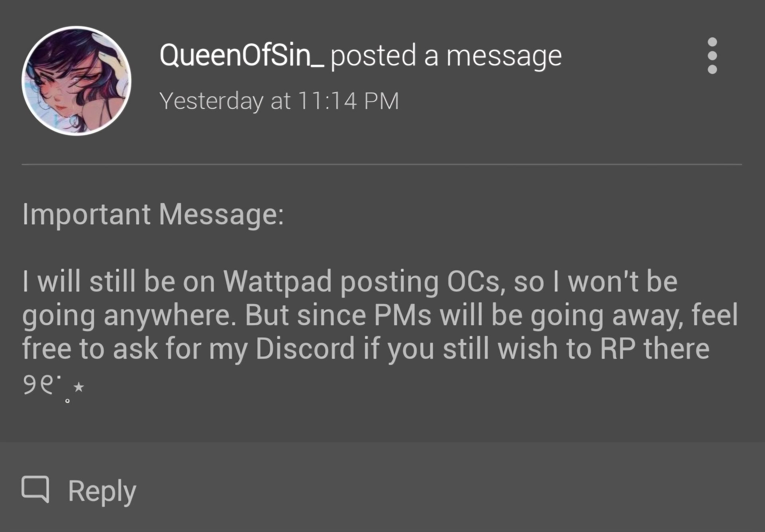Viewport: 765px width, 532px height.
Task: Open the QueenOfSin_ username link
Action: (x=241, y=55)
